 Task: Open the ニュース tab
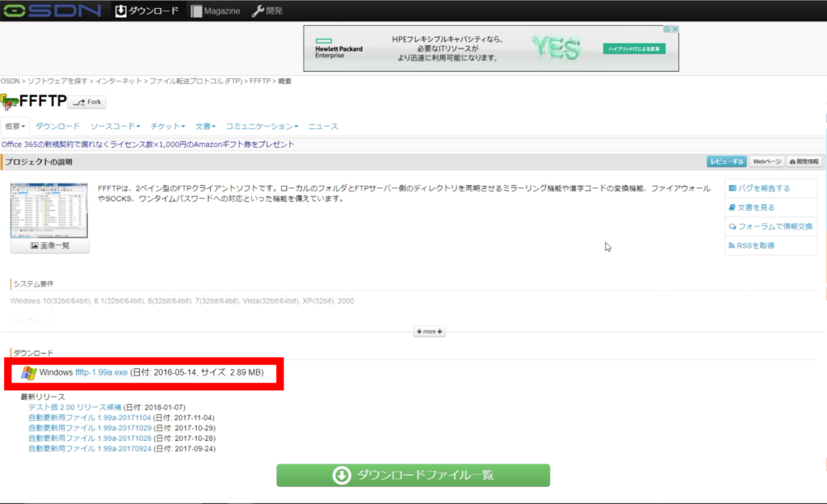pos(323,127)
